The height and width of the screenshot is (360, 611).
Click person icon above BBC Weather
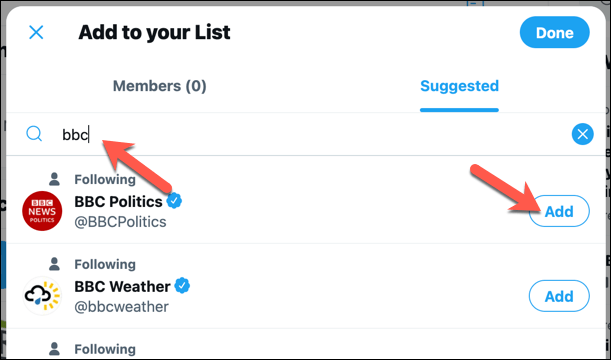coord(55,264)
